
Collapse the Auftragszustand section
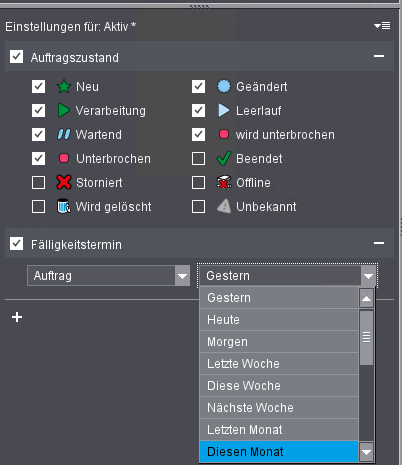coord(379,56)
